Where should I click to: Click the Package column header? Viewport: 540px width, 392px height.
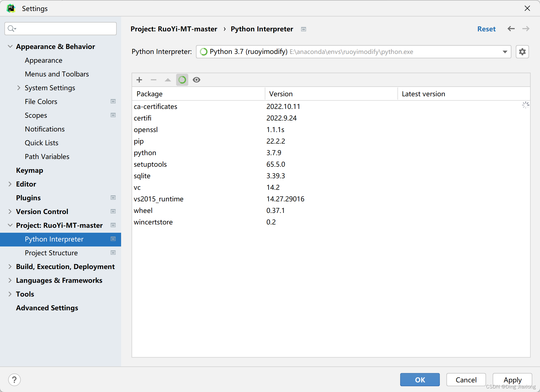click(198, 94)
